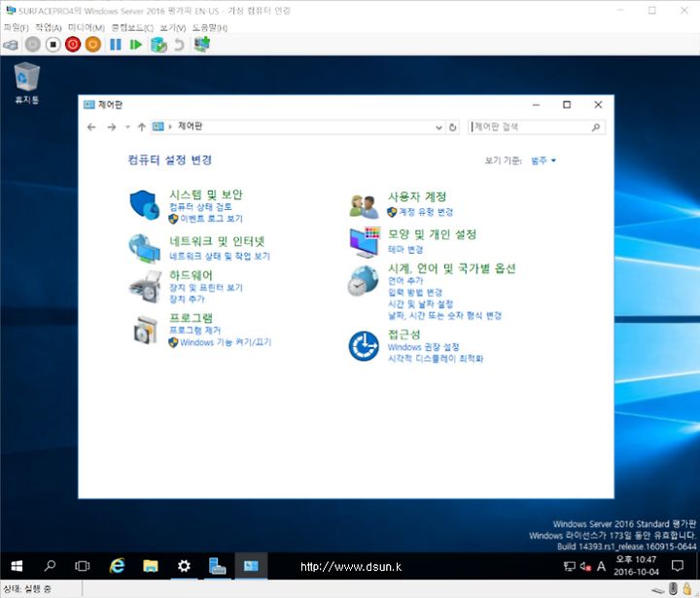
Task: Open the 휴지통 recycle bin icon
Action: (27, 83)
